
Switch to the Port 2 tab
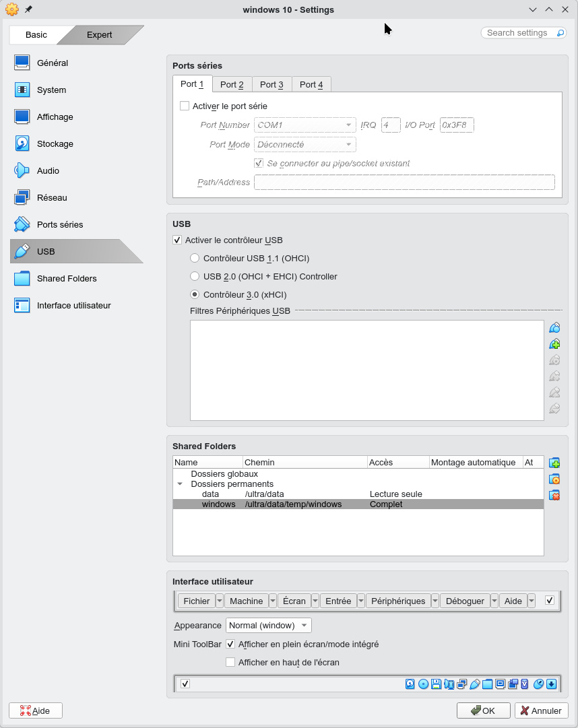[x=232, y=85]
